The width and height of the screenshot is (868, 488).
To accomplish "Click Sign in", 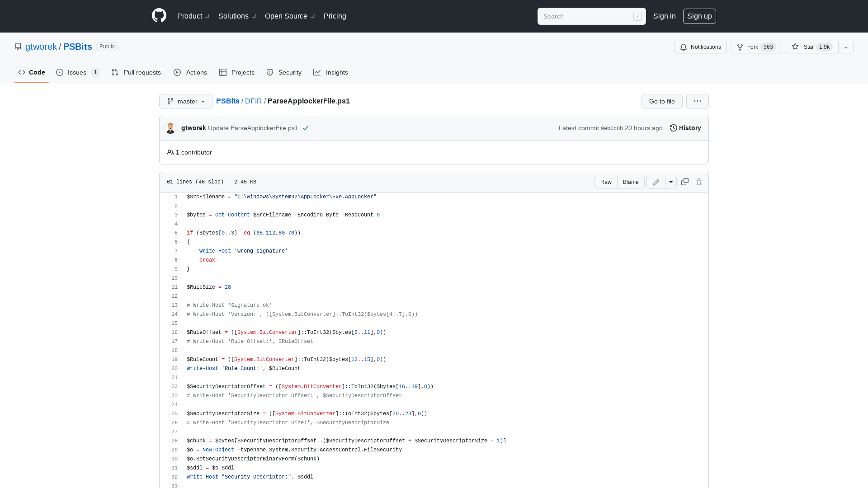I will point(665,16).
